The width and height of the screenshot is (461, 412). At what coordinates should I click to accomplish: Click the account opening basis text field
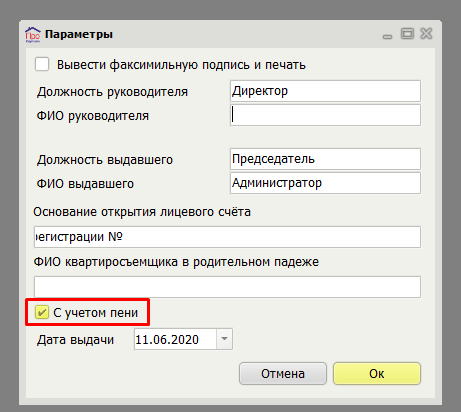point(227,237)
